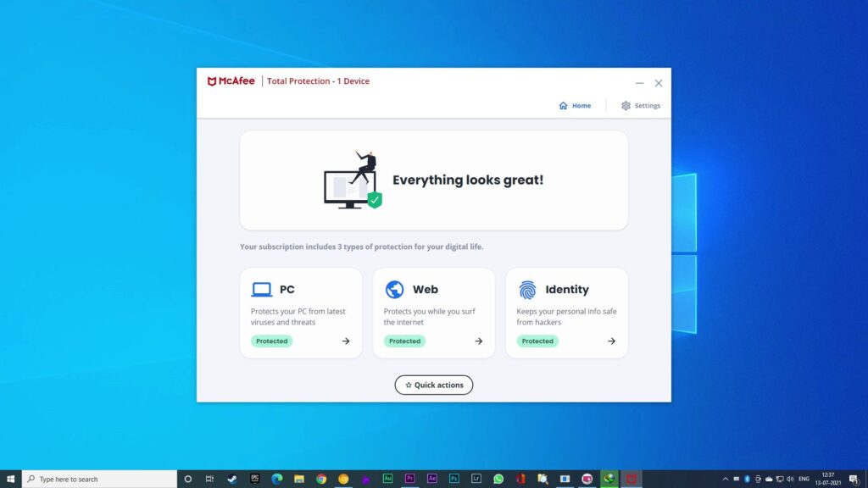Show hidden system tray icons
Viewport: 868px width, 488px height.
(x=726, y=480)
